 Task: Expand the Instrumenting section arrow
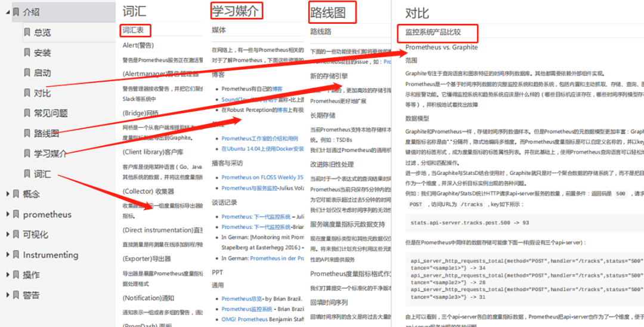pyautogui.click(x=7, y=255)
